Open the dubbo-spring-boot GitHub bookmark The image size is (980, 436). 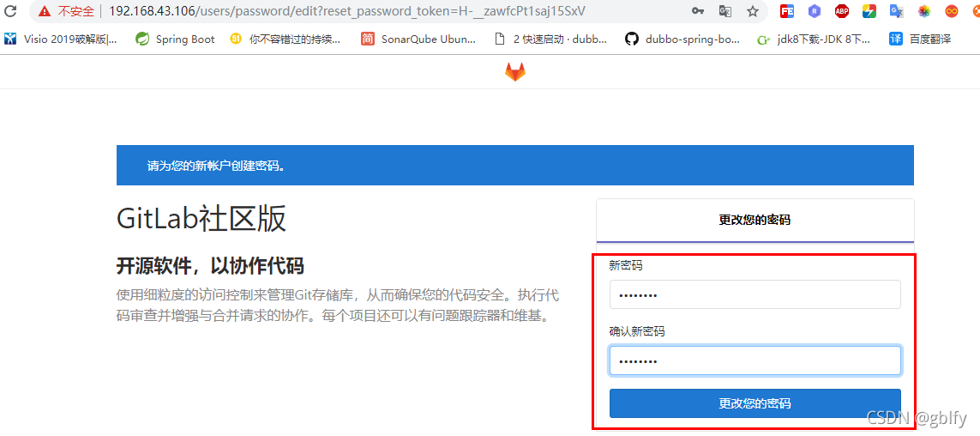click(x=682, y=39)
